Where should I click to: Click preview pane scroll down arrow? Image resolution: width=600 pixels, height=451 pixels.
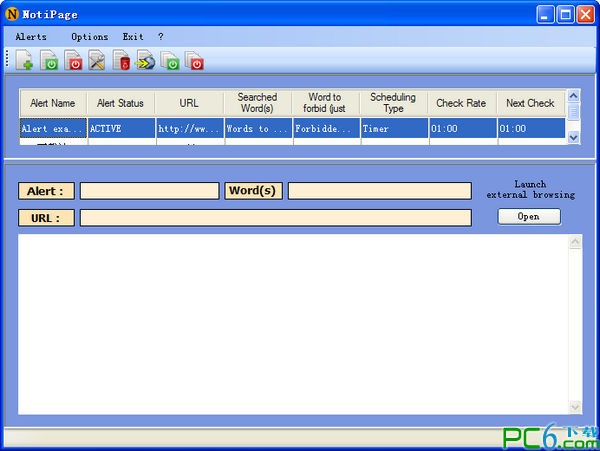point(575,407)
